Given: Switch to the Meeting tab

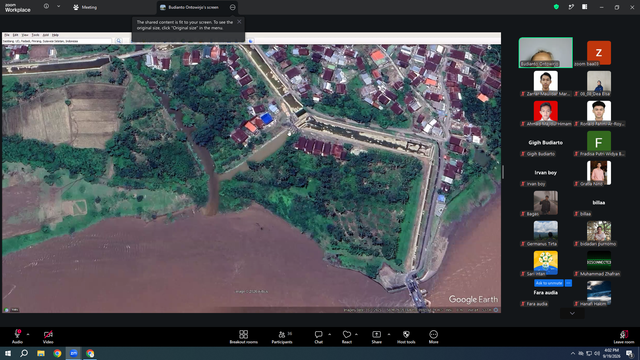Looking at the screenshot, I should pyautogui.click(x=85, y=7).
